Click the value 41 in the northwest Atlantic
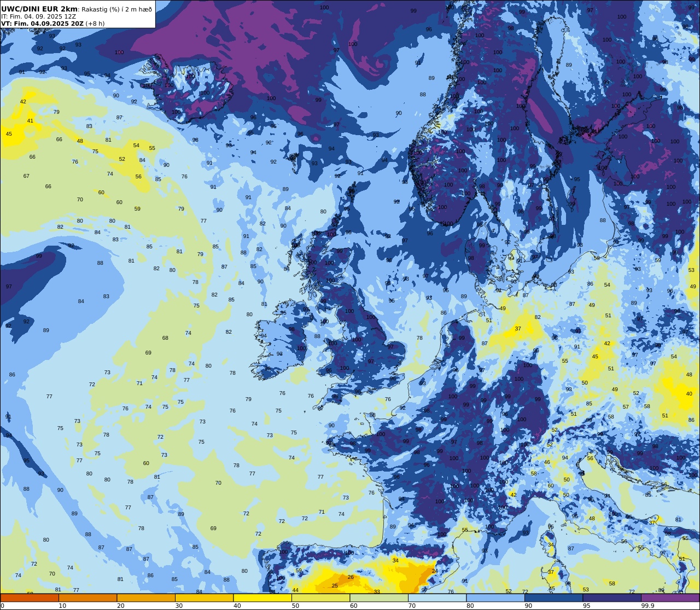The height and width of the screenshot is (610, 700). click(30, 121)
